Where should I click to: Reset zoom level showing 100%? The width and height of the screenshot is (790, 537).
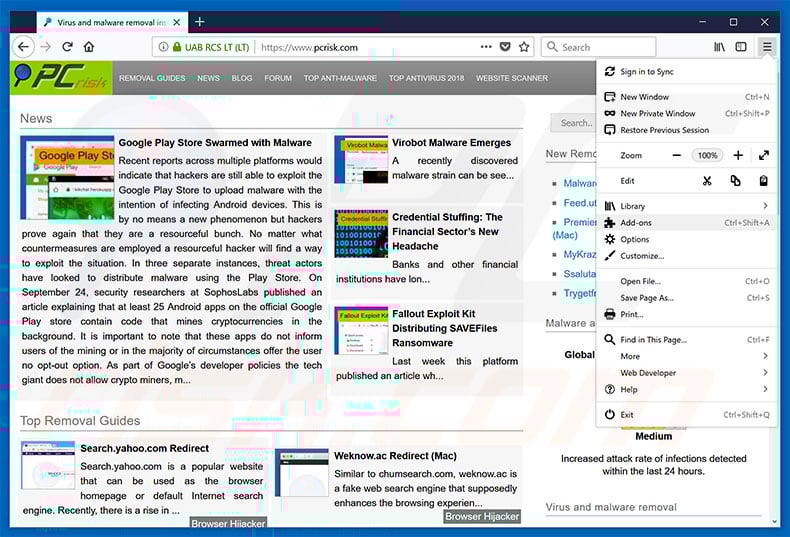click(707, 155)
